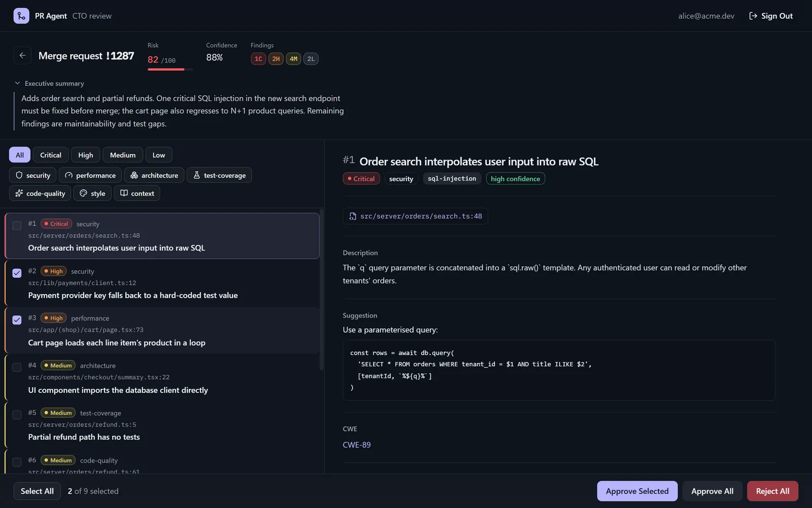Click the 1C critical findings badge

click(x=258, y=59)
